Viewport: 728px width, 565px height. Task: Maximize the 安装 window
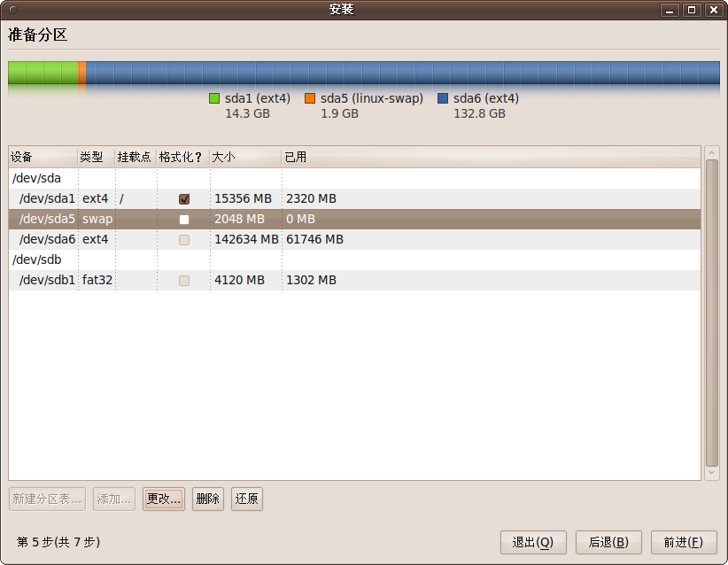692,11
